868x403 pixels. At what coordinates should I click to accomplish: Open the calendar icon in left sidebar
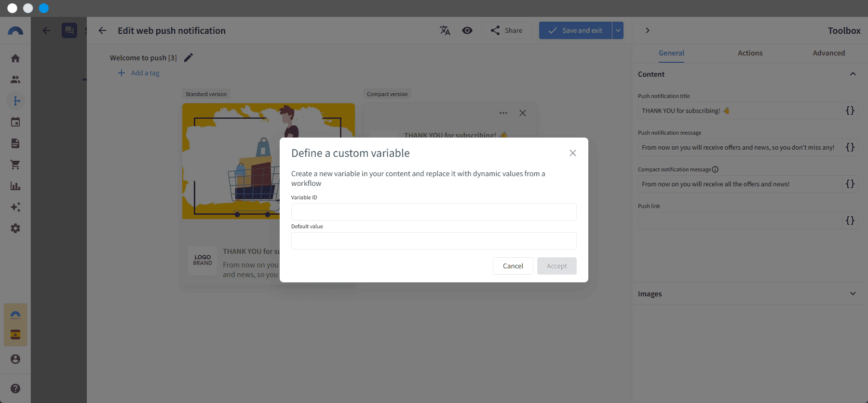pyautogui.click(x=15, y=122)
